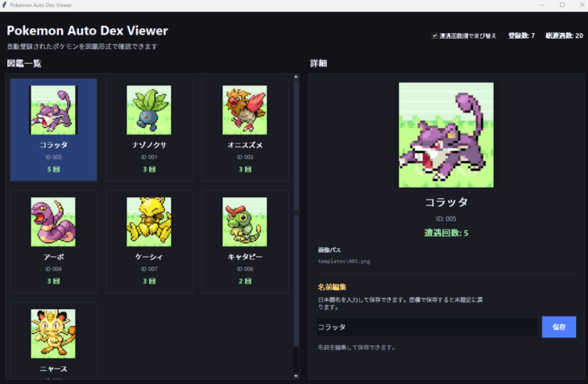Click the 2 回 count on キャタピー card
The image size is (588, 384).
pyautogui.click(x=245, y=281)
